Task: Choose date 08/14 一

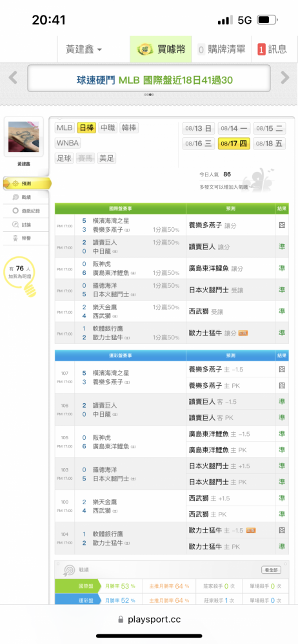Action: point(233,129)
